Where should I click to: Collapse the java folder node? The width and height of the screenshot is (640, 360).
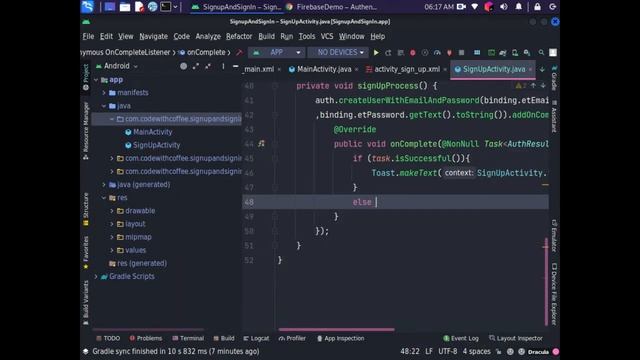(104, 106)
